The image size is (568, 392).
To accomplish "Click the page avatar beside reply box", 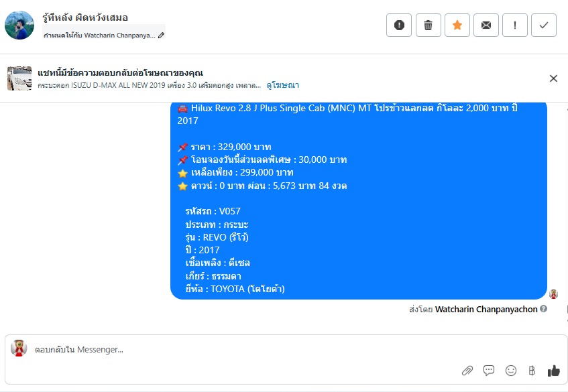I will [19, 348].
